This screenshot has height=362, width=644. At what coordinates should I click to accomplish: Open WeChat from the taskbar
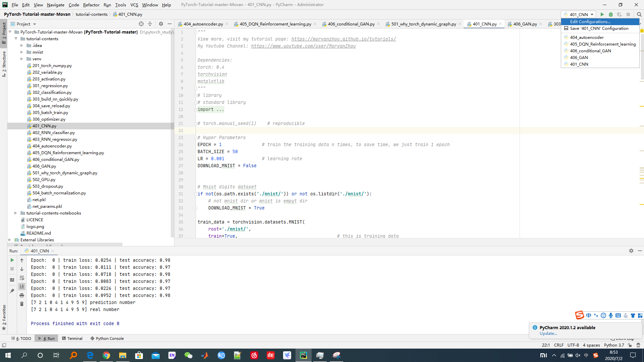189,355
